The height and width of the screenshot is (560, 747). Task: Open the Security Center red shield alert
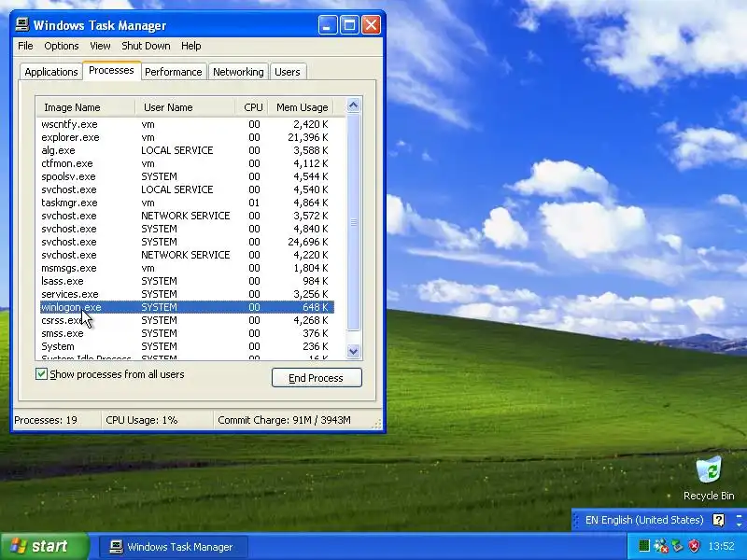tap(695, 545)
